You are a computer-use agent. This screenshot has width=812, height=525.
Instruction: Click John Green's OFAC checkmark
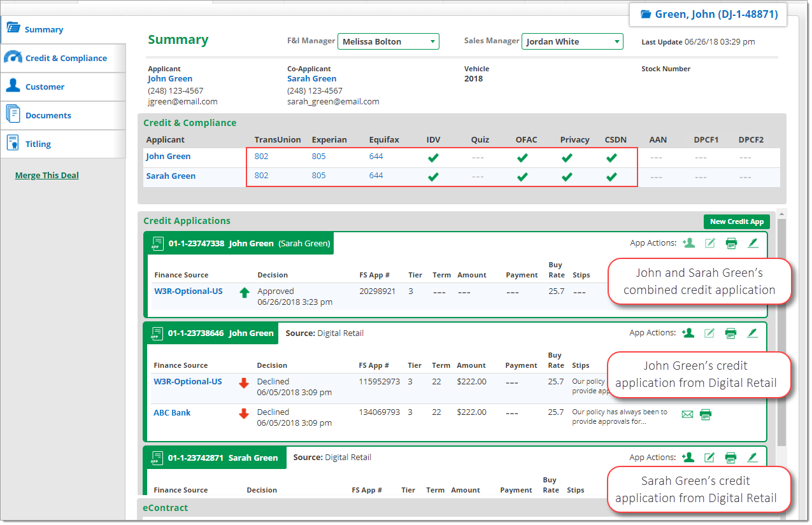(522, 158)
